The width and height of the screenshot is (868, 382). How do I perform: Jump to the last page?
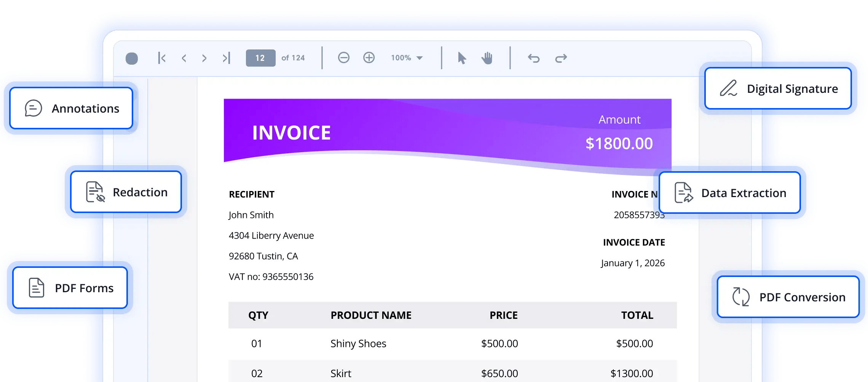click(x=227, y=58)
